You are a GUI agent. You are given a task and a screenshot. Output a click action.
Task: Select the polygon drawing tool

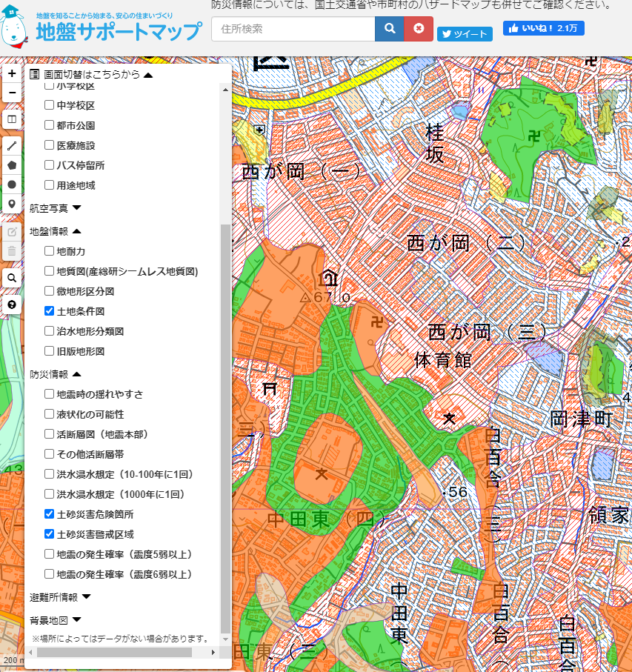(x=12, y=165)
